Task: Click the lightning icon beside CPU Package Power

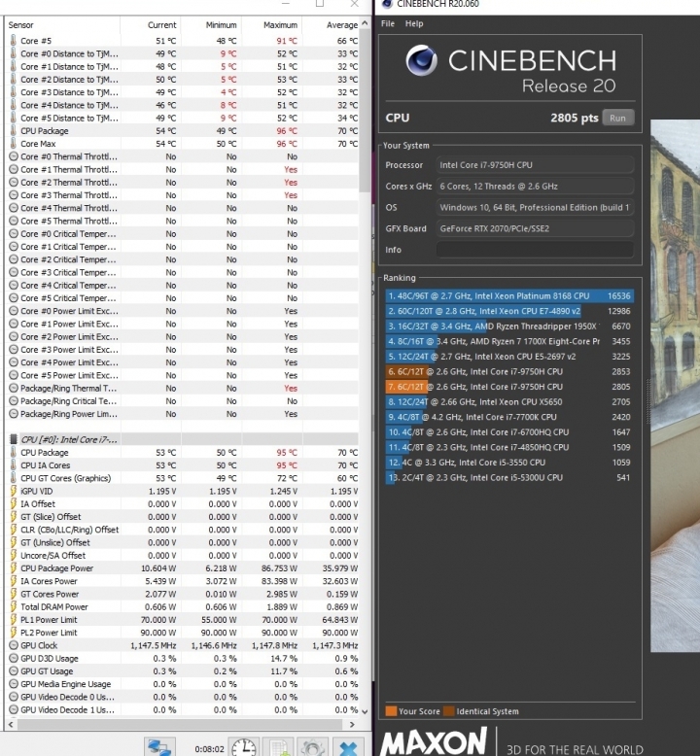Action: 14,567
